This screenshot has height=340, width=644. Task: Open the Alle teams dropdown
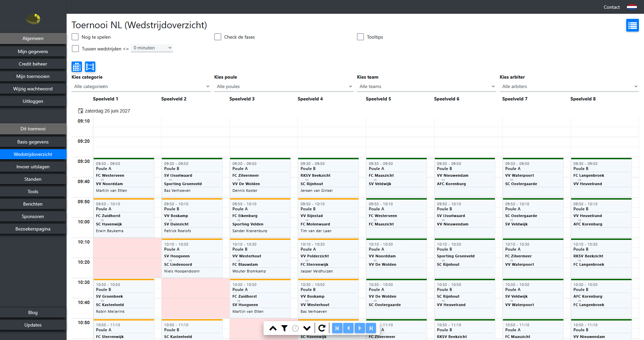click(426, 86)
